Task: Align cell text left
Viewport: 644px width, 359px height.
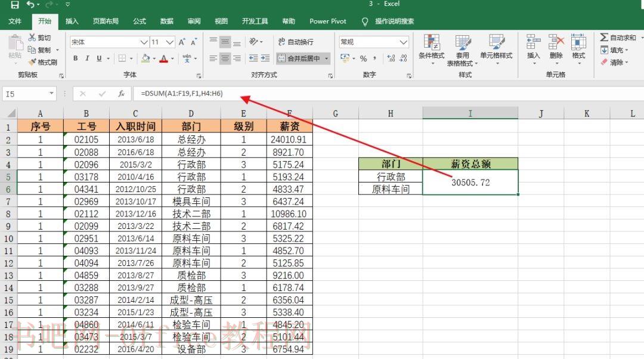Action: pos(213,58)
